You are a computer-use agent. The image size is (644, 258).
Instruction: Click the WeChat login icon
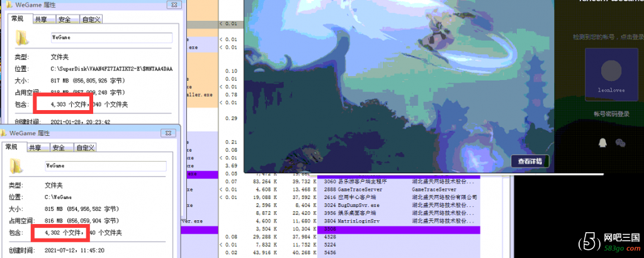(620, 142)
